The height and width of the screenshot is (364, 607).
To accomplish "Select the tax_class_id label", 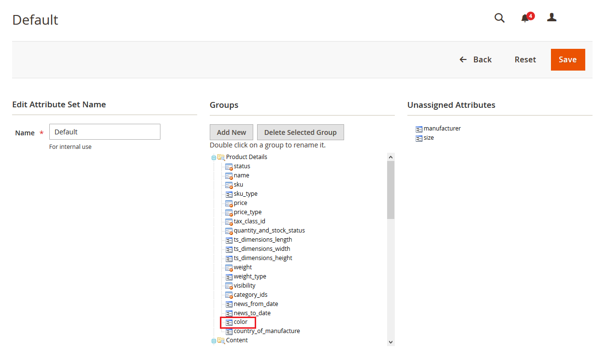I will 249,221.
